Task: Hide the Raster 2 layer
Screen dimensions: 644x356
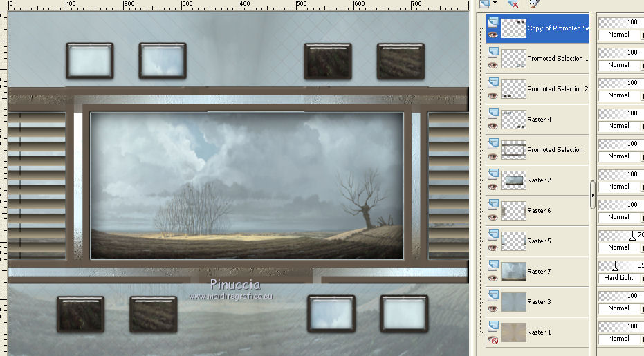Action: click(493, 187)
